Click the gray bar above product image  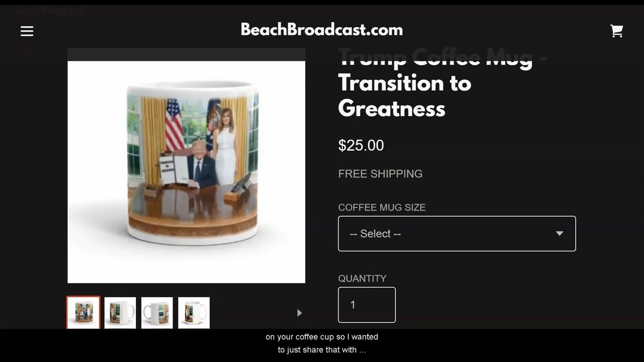tap(186, 54)
